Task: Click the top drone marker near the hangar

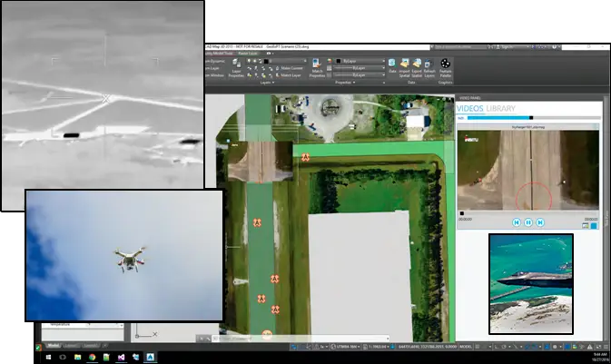Action: [305, 157]
